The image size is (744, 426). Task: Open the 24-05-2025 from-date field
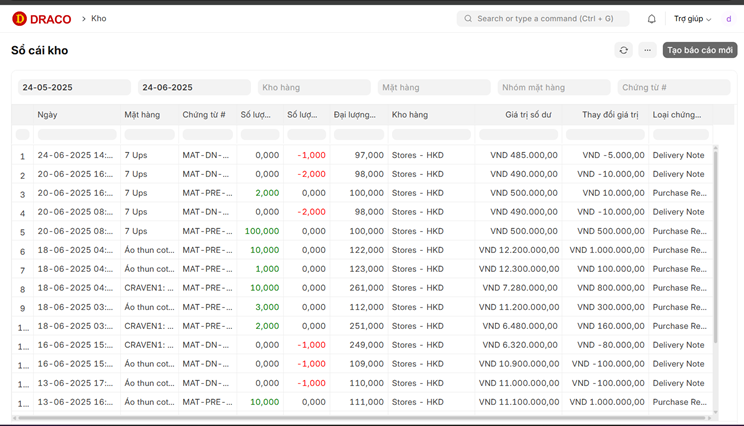tap(74, 87)
